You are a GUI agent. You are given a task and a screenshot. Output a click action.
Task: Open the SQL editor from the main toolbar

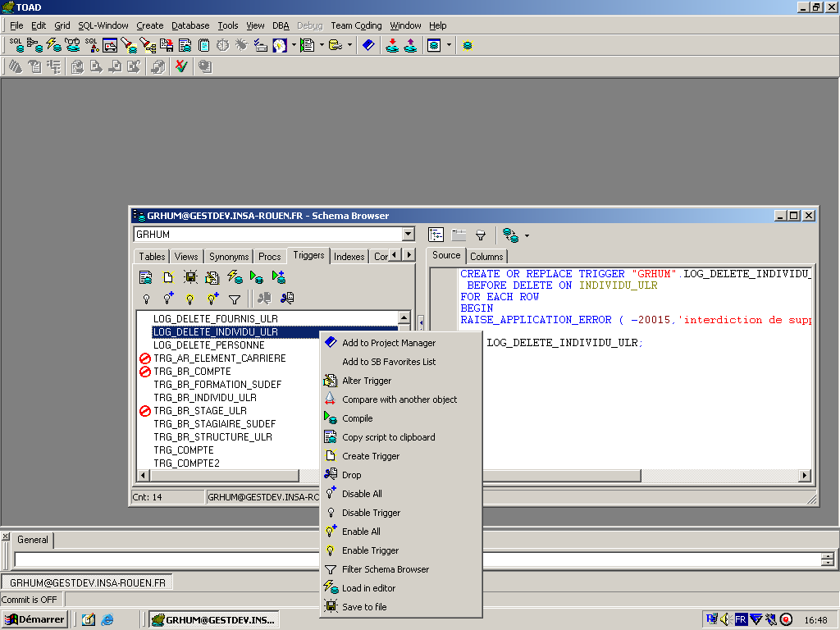pyautogui.click(x=16, y=46)
